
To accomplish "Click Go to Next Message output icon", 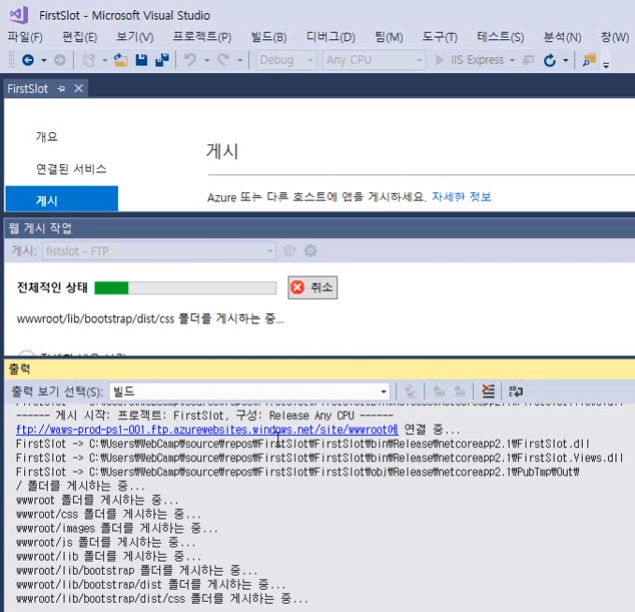I will pos(459,391).
